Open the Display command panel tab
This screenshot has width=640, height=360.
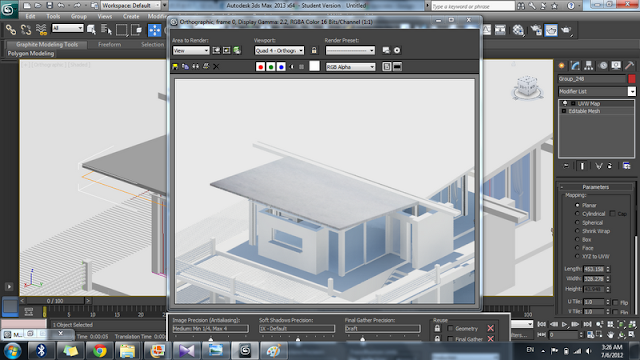click(616, 66)
